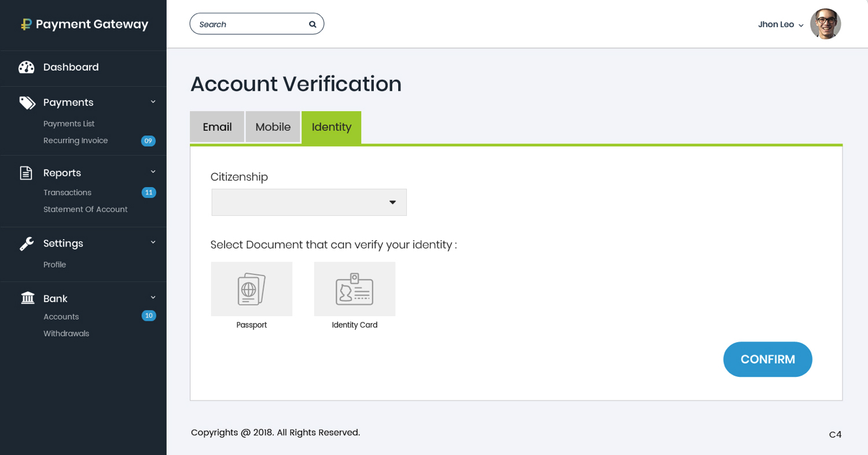Switch to the Email tab
Screen dimensions: 868x455
(x=217, y=127)
